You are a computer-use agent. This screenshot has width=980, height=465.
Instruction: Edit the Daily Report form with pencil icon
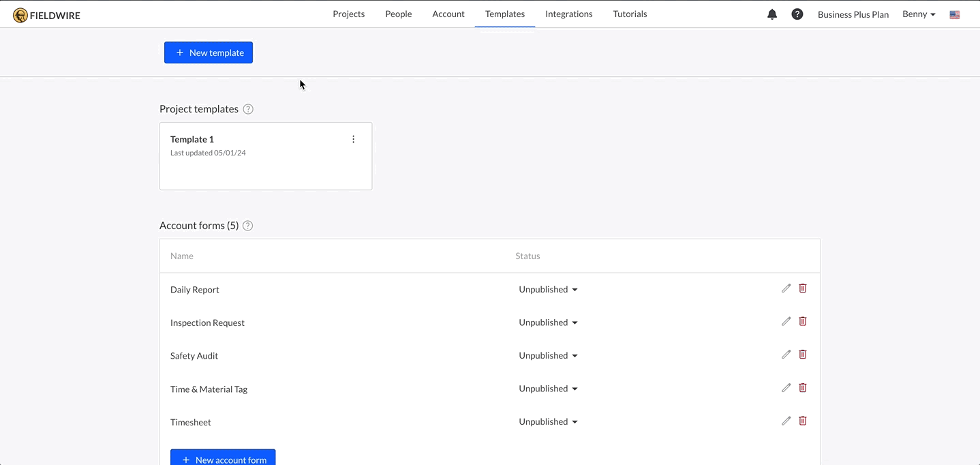786,288
